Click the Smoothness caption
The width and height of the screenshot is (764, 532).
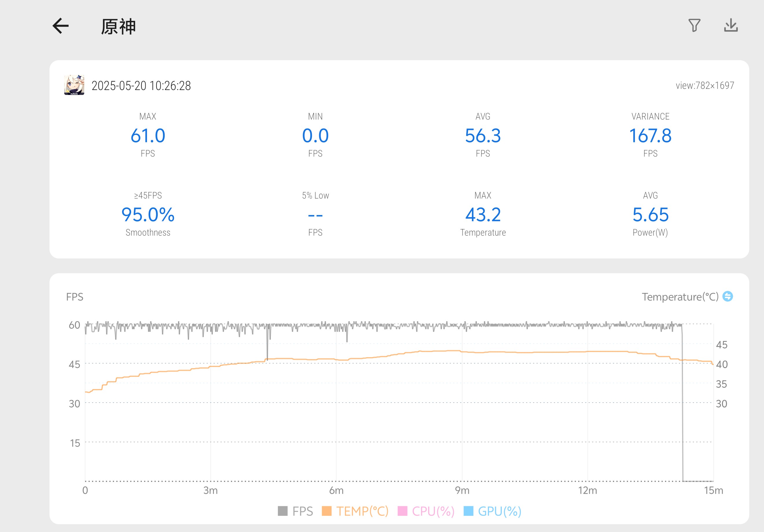pos(148,232)
